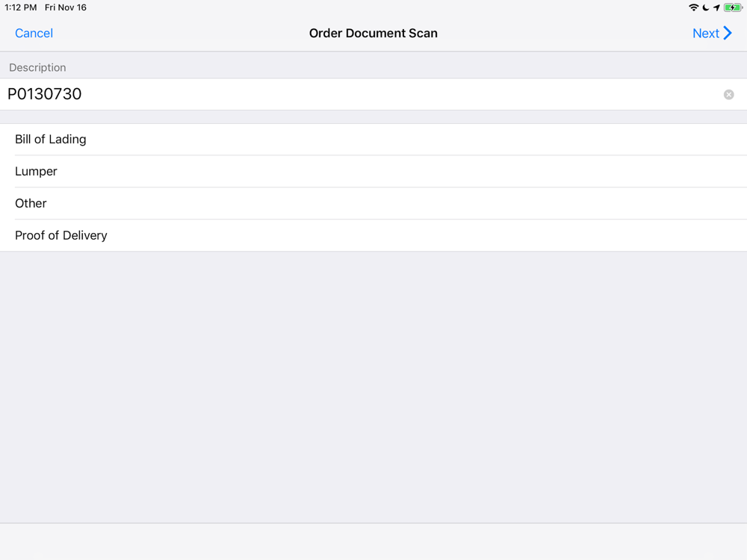Choose the Proof of Delivery option
747x560 pixels.
click(x=373, y=235)
